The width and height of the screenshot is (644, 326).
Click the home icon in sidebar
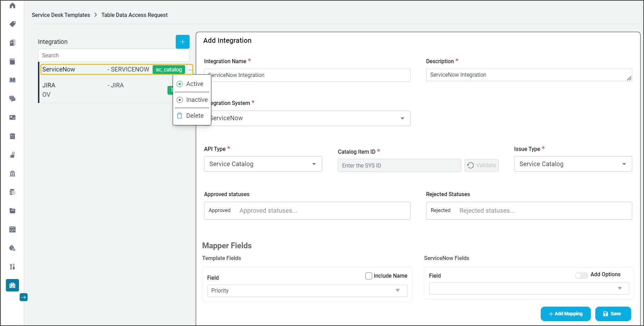(x=12, y=6)
